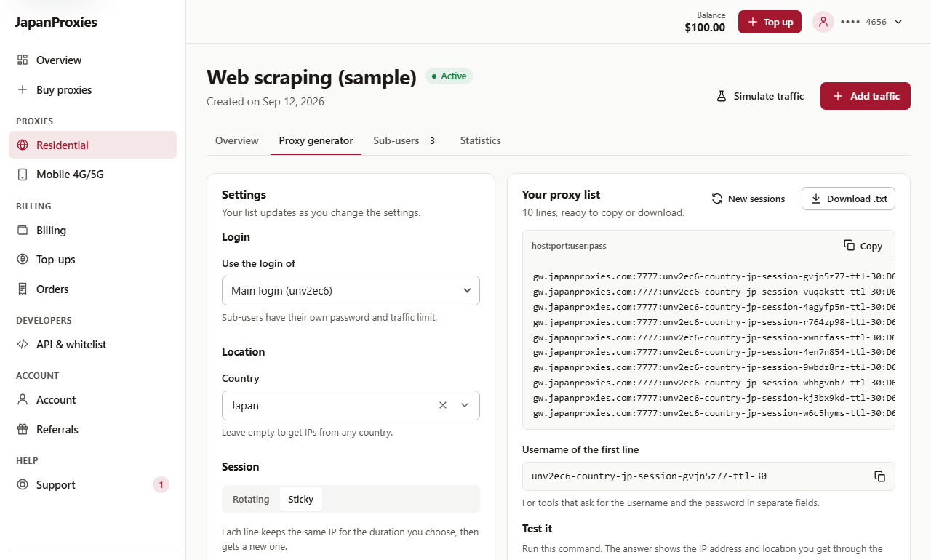931x560 pixels.
Task: Select the proxy line with session-vuqakstt
Action: [714, 292]
